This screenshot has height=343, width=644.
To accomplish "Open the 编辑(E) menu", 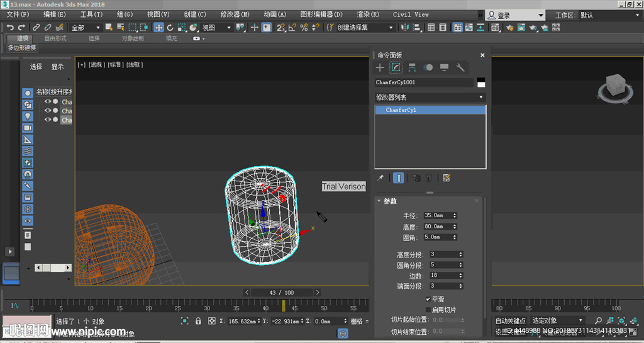I will [x=55, y=14].
